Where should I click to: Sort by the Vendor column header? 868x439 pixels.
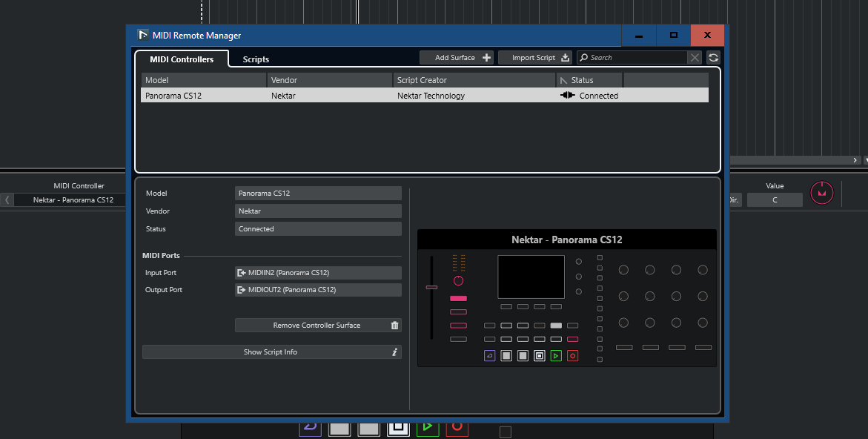(x=329, y=80)
